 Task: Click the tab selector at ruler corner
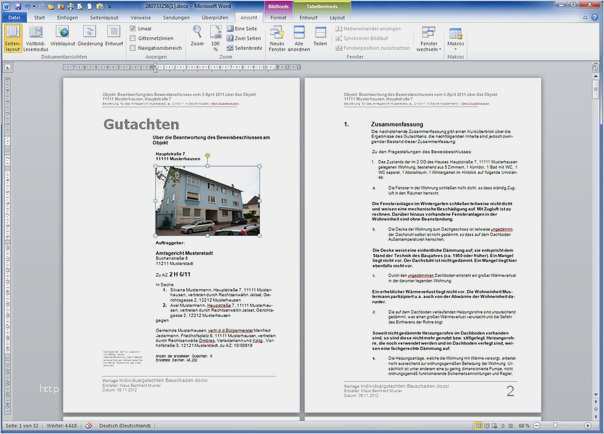[x=8, y=68]
